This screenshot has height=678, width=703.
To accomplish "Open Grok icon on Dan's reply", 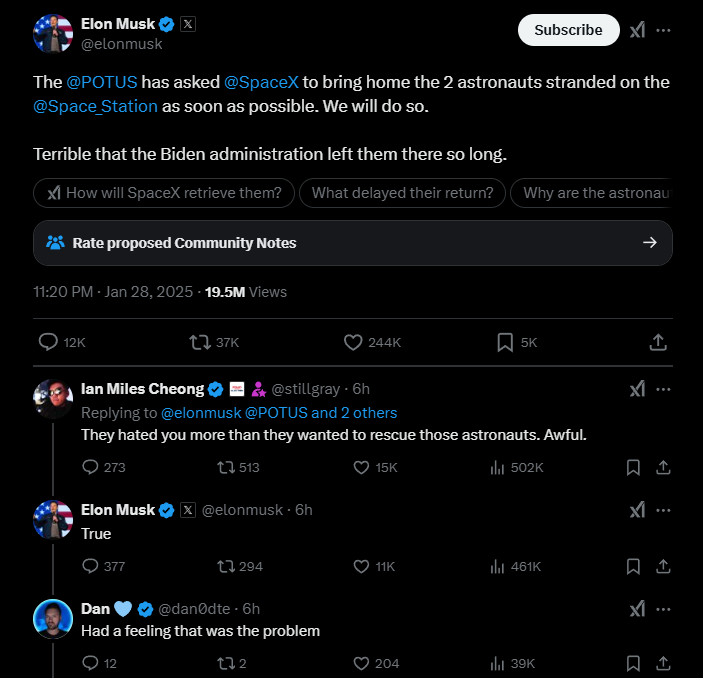I will [637, 609].
